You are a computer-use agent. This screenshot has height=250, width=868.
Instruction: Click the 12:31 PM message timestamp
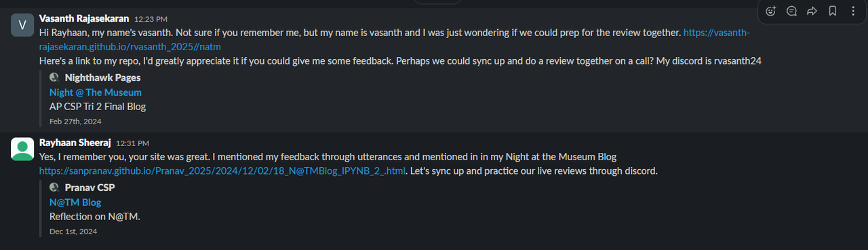tap(132, 143)
